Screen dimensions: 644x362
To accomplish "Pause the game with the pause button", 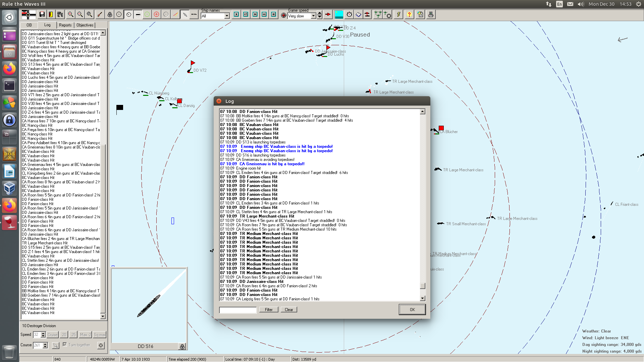I will [274, 14].
